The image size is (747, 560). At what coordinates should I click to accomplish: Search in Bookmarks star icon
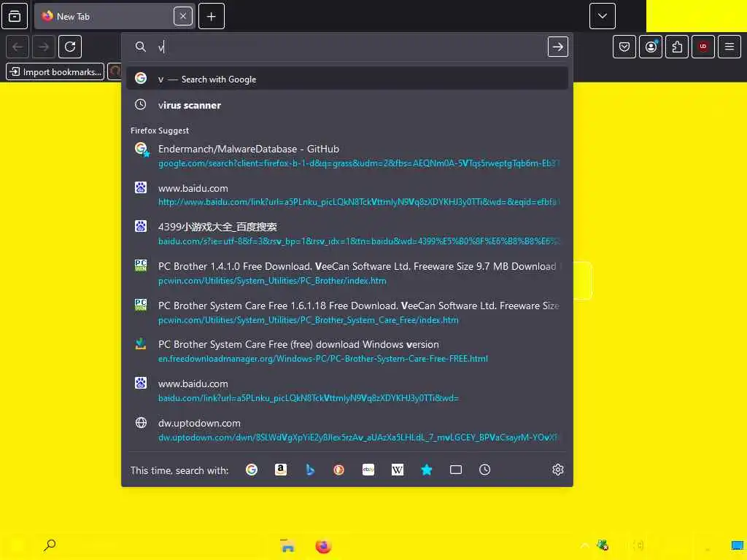[427, 470]
